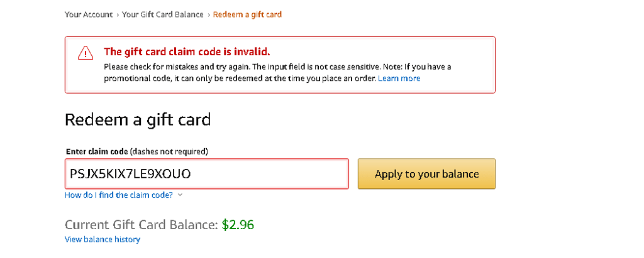Click the green $2.96 balance amount
Screen dimensions: 644x258
click(x=238, y=225)
